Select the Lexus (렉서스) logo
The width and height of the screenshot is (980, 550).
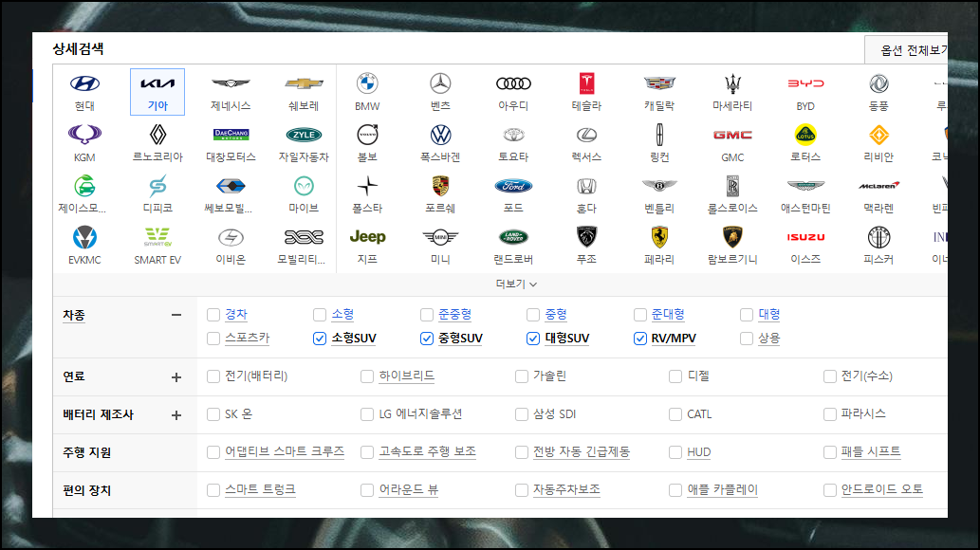(587, 135)
